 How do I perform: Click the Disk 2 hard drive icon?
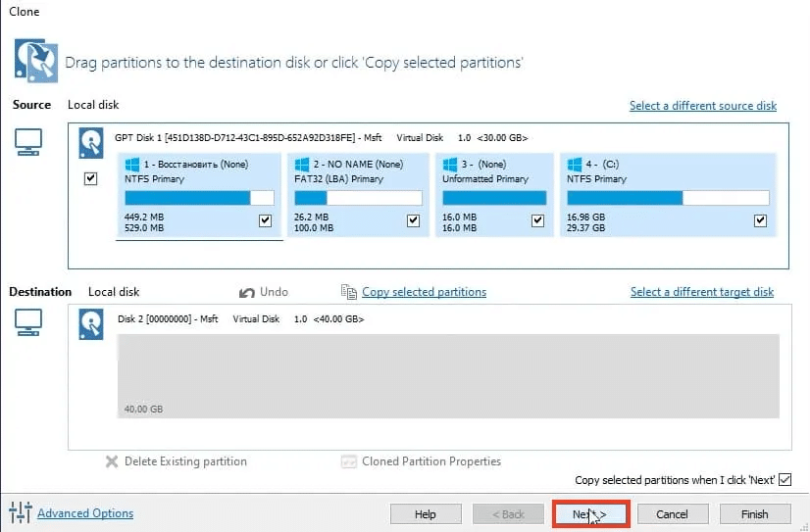click(91, 323)
